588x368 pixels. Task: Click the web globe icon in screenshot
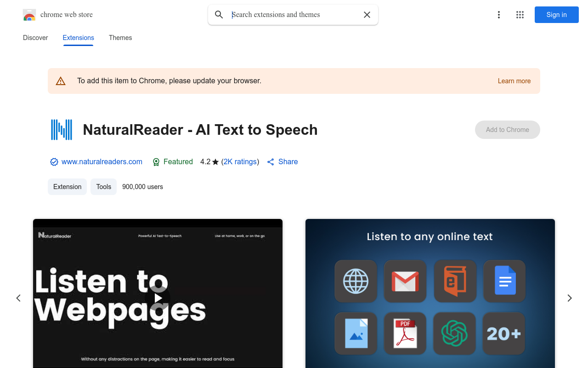[356, 281]
